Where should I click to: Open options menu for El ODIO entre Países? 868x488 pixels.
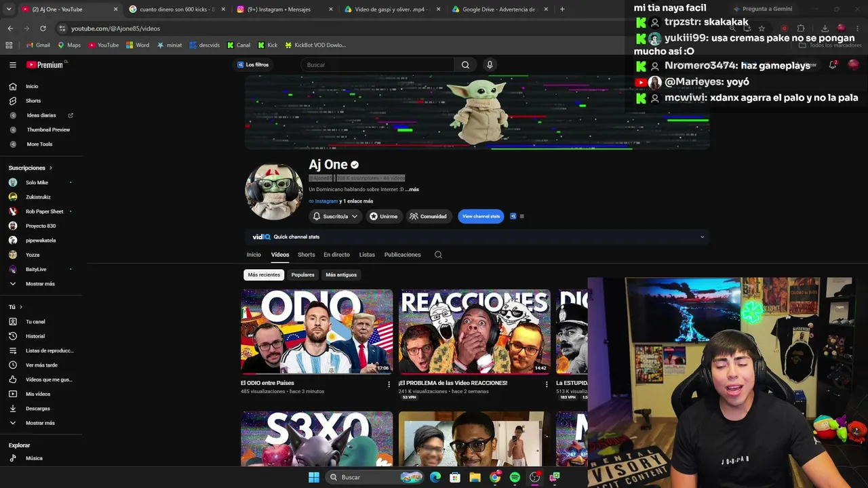[x=389, y=384]
